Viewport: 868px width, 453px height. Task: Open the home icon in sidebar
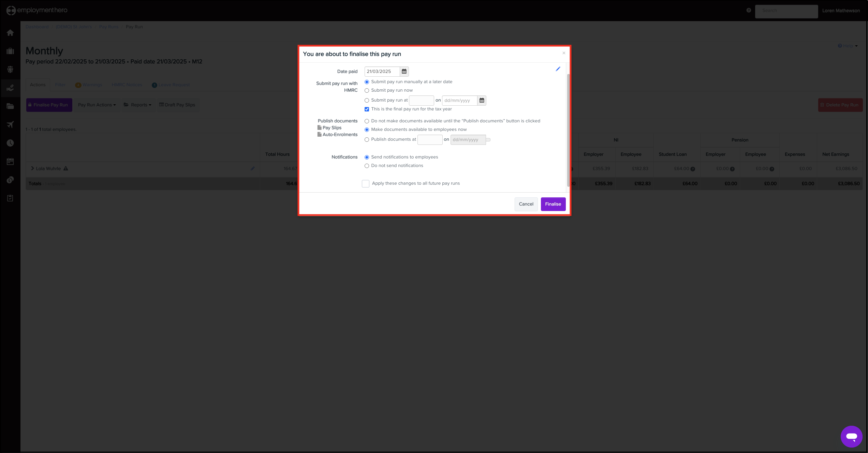point(10,33)
